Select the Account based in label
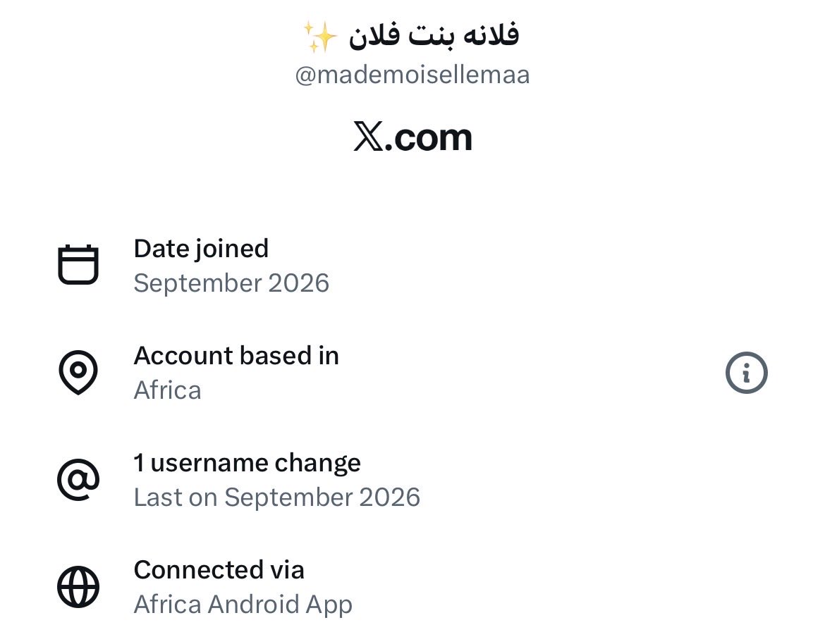825x644 pixels. pos(236,355)
